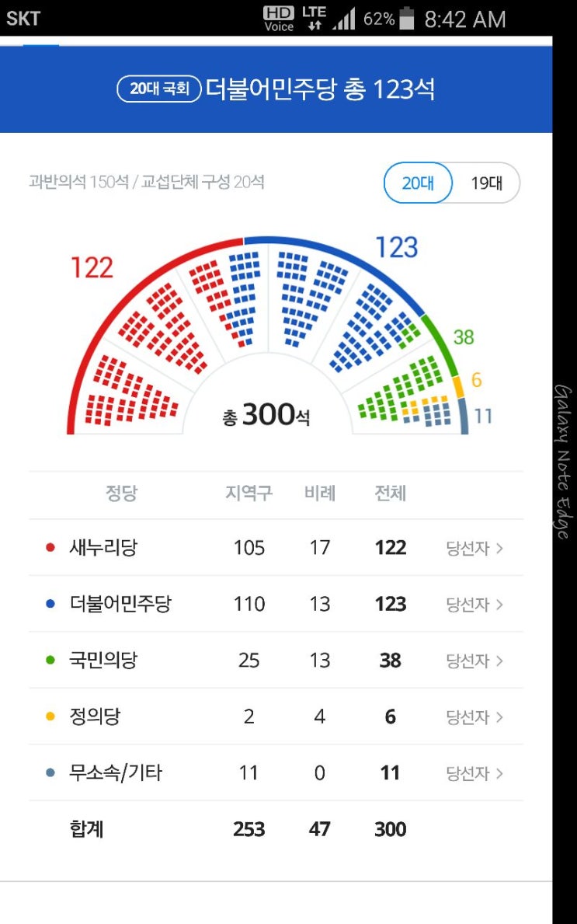Tap the HD Voice status icon
This screenshot has width=577, height=924.
pos(279,18)
